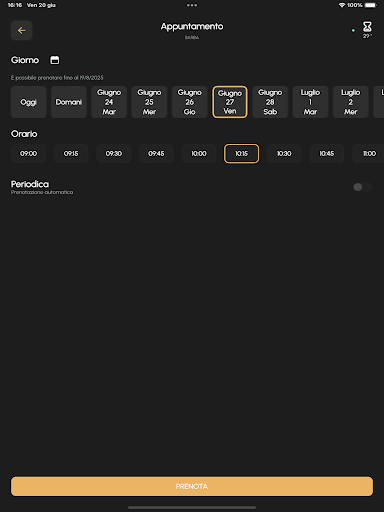Pick Giugno 28 Sab date
Image resolution: width=384 pixels, height=512 pixels.
coord(270,102)
